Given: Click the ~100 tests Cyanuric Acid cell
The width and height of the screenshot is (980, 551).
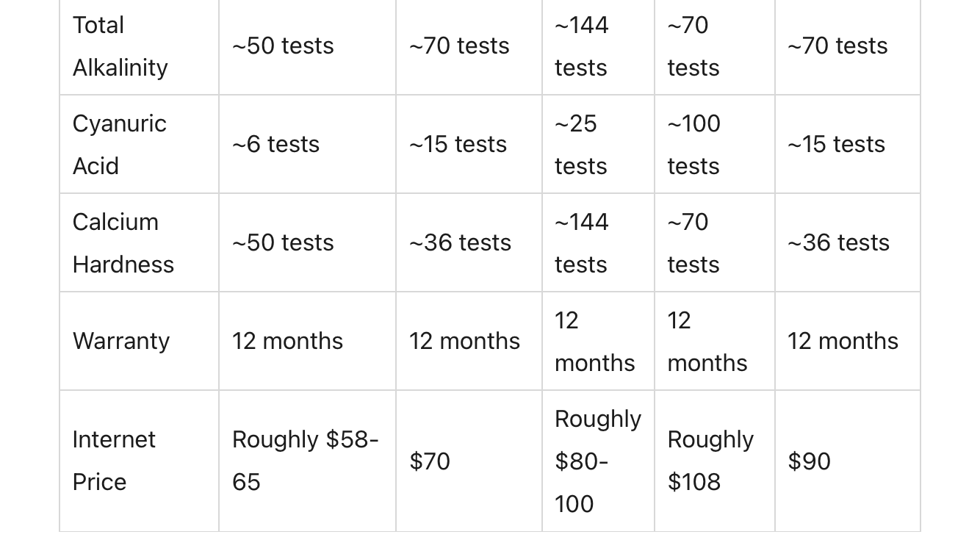Looking at the screenshot, I should click(714, 145).
